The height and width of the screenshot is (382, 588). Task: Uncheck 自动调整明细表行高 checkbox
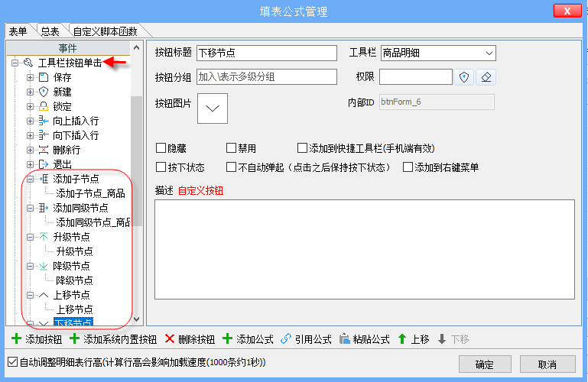(x=12, y=362)
